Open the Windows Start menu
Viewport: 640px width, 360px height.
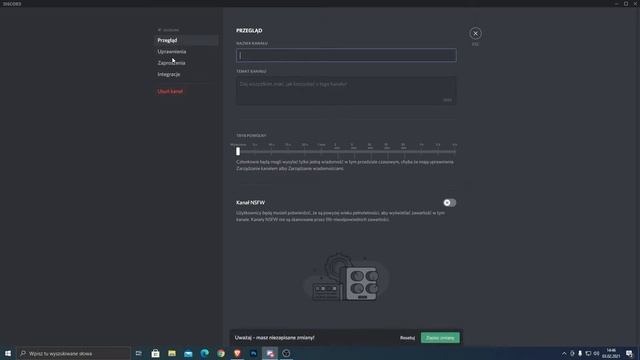[8, 353]
